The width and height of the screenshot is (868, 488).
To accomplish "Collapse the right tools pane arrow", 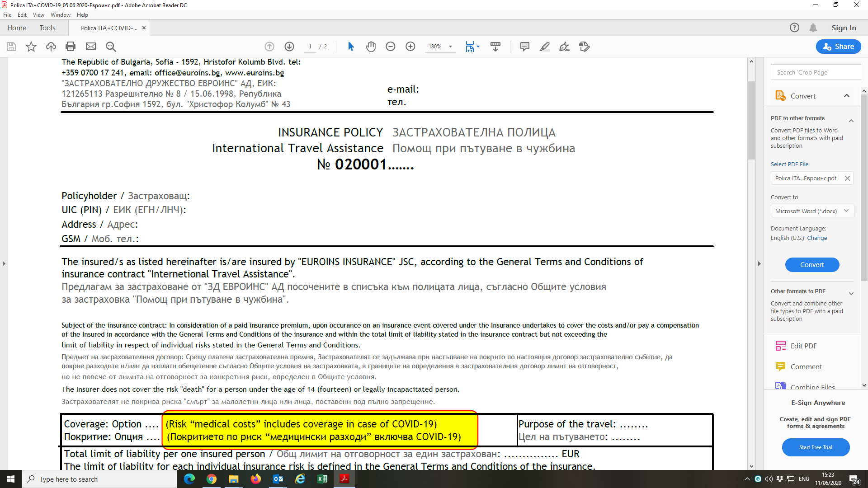I will tap(759, 263).
